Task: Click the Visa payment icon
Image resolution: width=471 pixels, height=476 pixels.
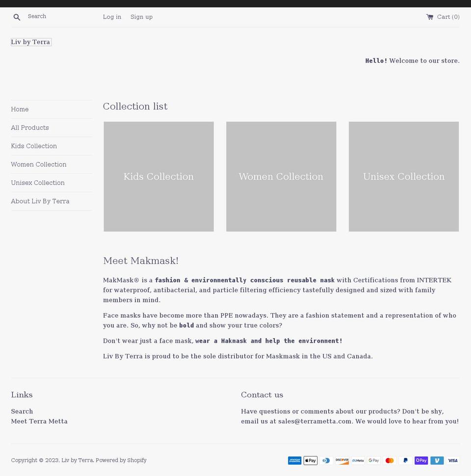Action: [452, 460]
